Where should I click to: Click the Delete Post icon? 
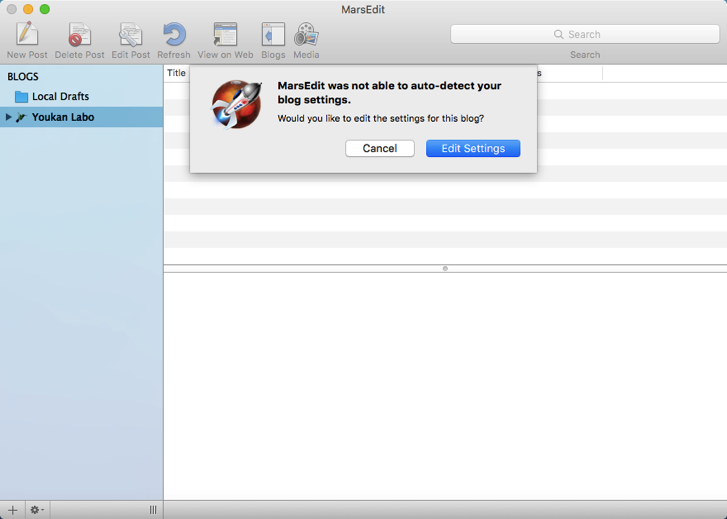point(79,36)
